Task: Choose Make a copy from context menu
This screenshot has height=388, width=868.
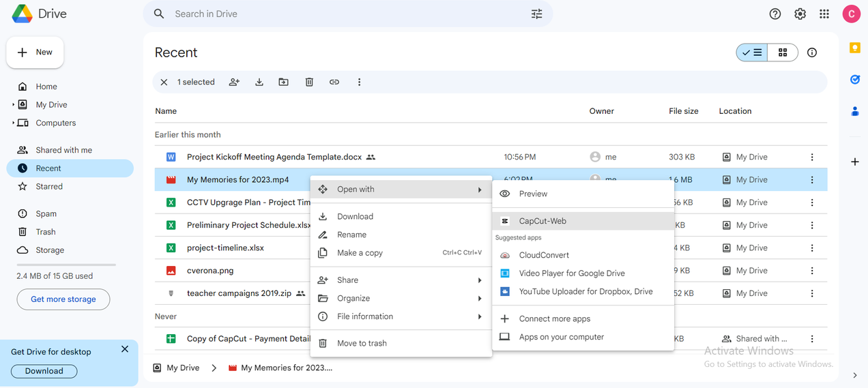Action: (x=401, y=253)
